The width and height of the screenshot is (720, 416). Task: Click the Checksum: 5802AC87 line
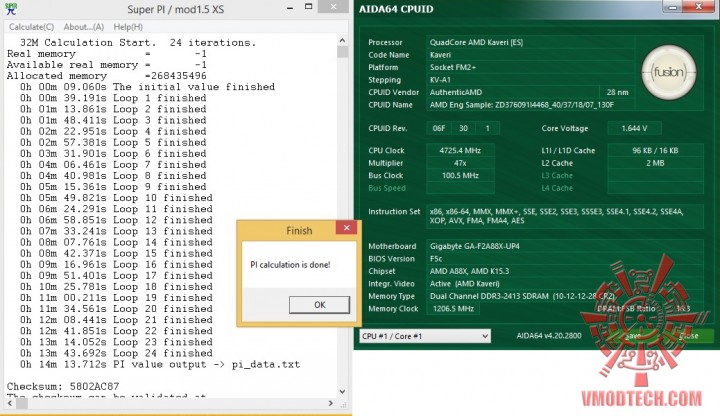pyautogui.click(x=63, y=386)
